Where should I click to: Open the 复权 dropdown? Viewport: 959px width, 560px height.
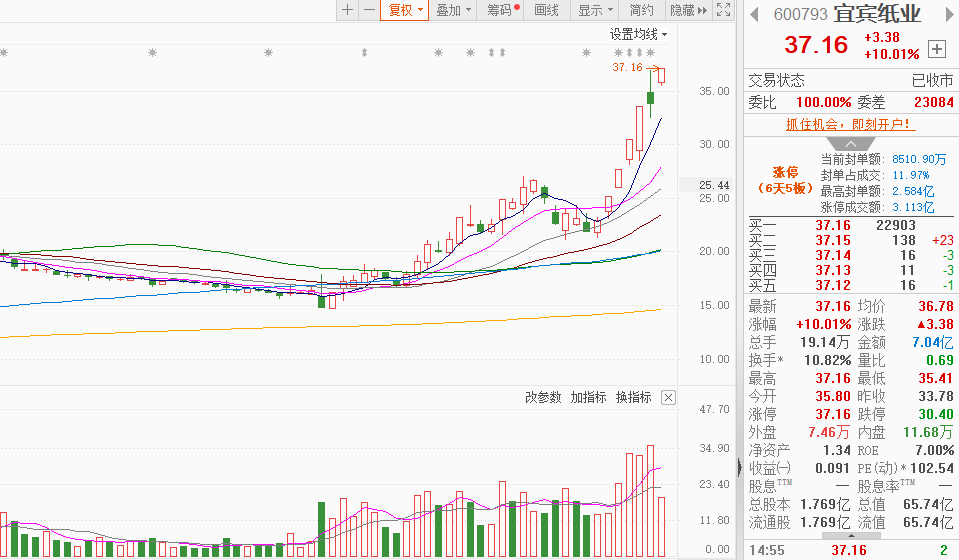pos(405,10)
